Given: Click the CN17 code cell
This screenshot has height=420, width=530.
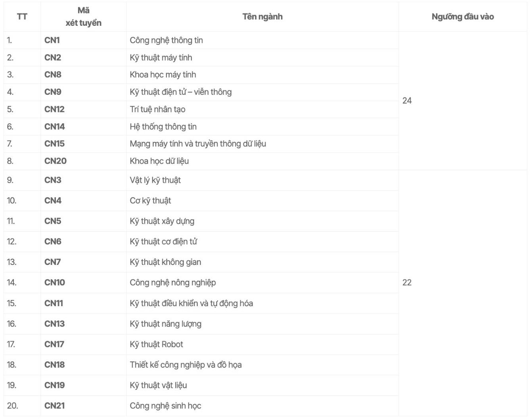Looking at the screenshot, I should tap(54, 344).
